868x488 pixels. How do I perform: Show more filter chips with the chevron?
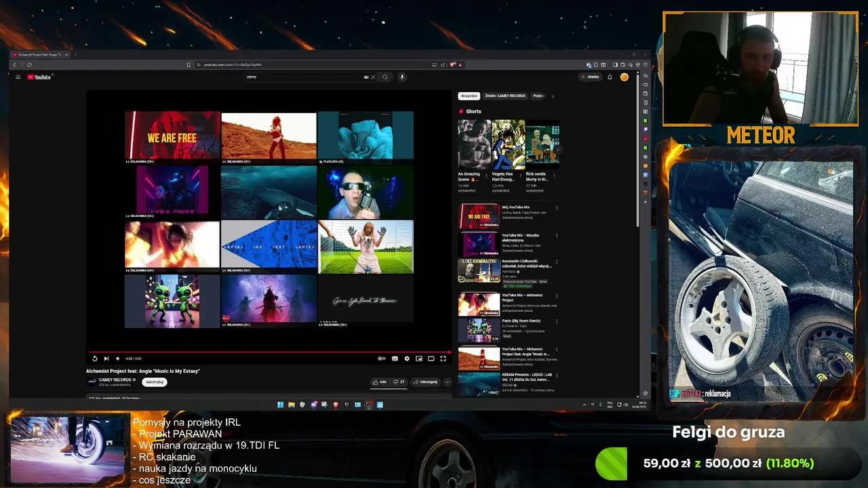click(553, 96)
